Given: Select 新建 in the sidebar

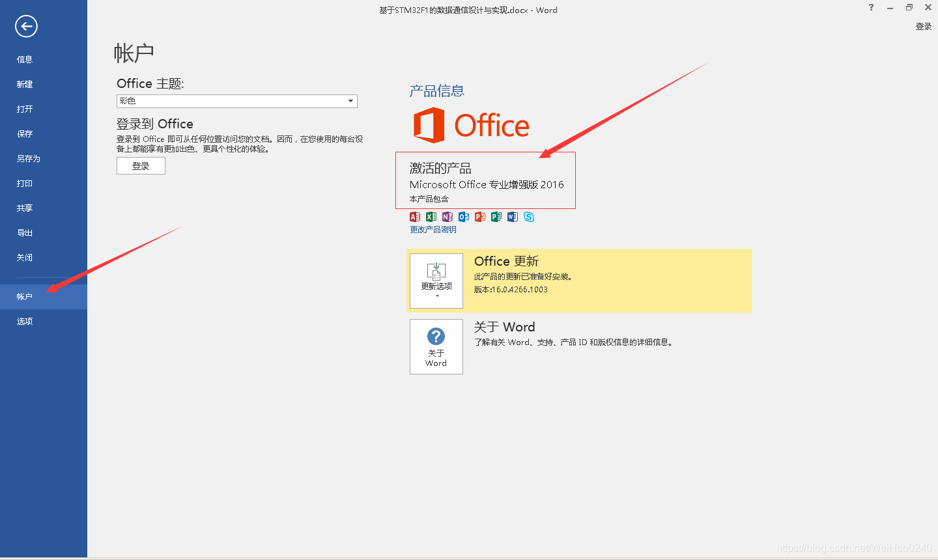Looking at the screenshot, I should point(44,84).
